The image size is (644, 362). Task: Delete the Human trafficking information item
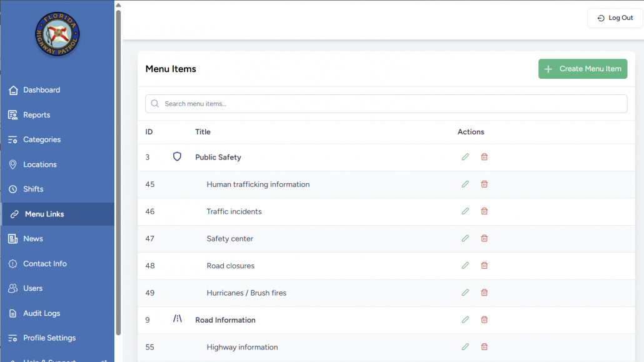point(484,184)
